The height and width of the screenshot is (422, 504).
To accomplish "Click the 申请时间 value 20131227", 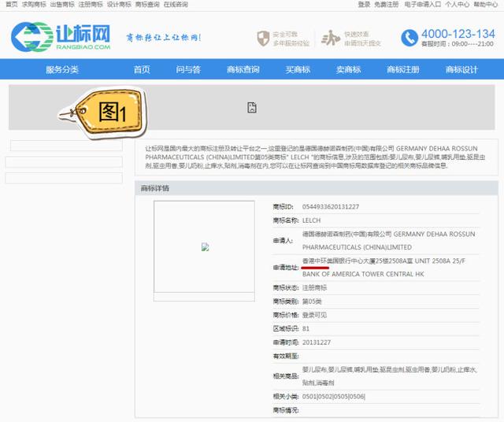I will point(317,342).
